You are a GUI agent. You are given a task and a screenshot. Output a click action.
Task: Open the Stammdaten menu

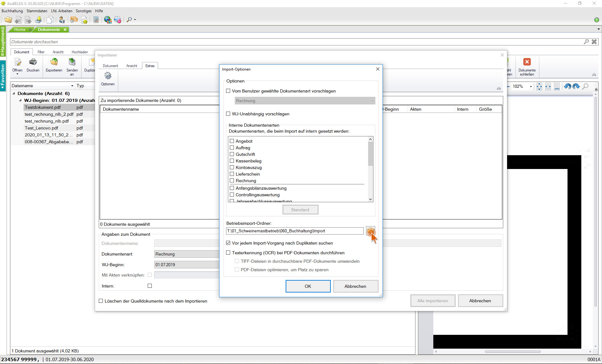pyautogui.click(x=37, y=11)
